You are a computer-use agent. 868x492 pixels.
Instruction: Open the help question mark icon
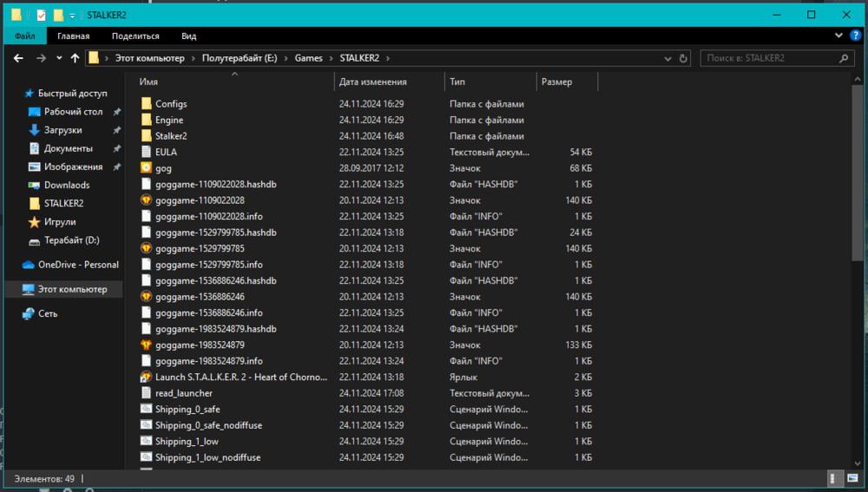(x=854, y=36)
